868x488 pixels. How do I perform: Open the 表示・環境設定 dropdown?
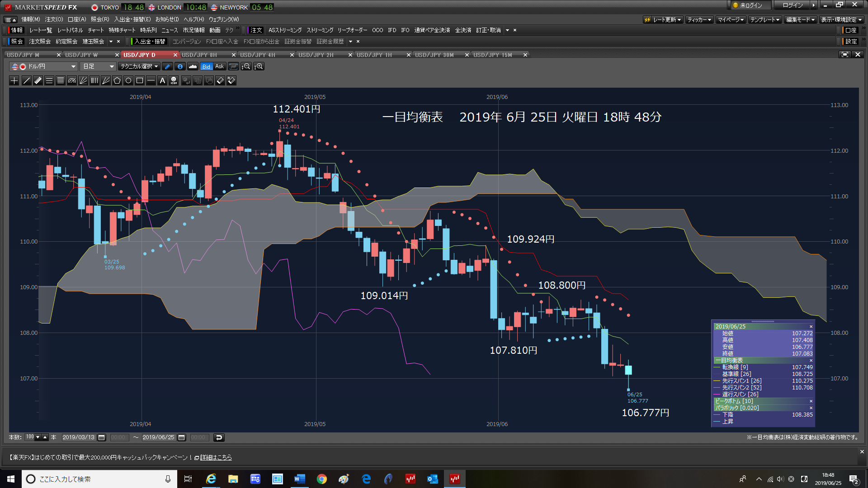(x=841, y=20)
